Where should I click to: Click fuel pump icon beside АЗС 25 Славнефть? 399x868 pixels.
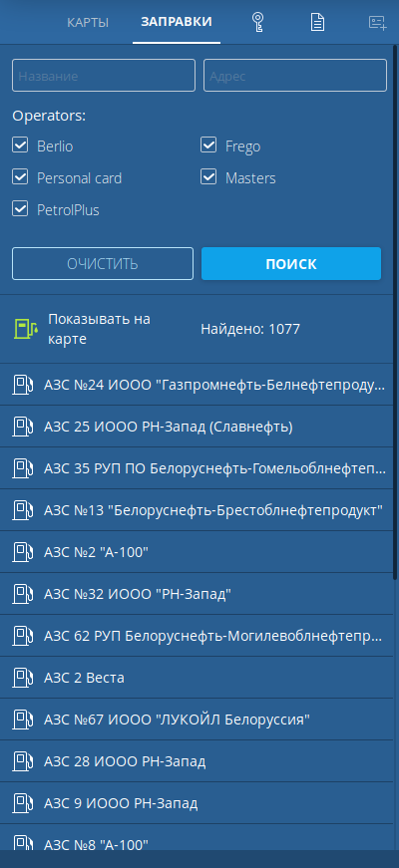23,427
